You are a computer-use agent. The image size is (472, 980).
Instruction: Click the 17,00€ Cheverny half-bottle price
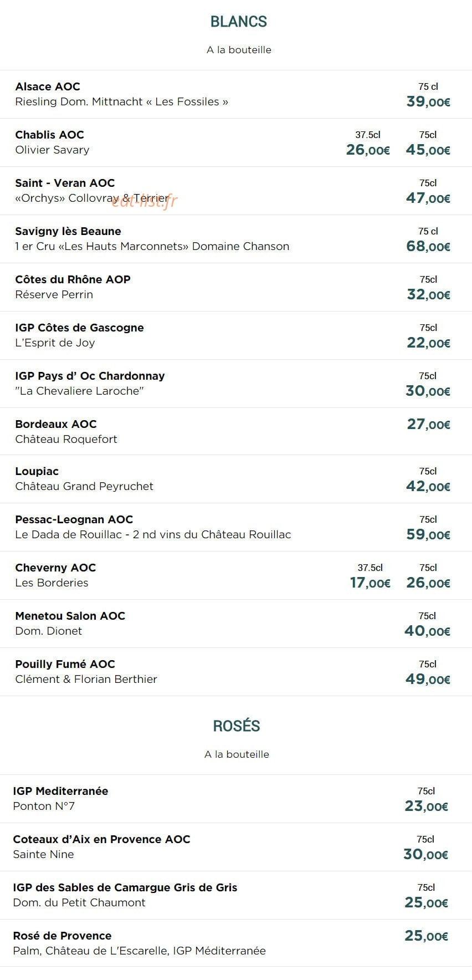point(370,583)
